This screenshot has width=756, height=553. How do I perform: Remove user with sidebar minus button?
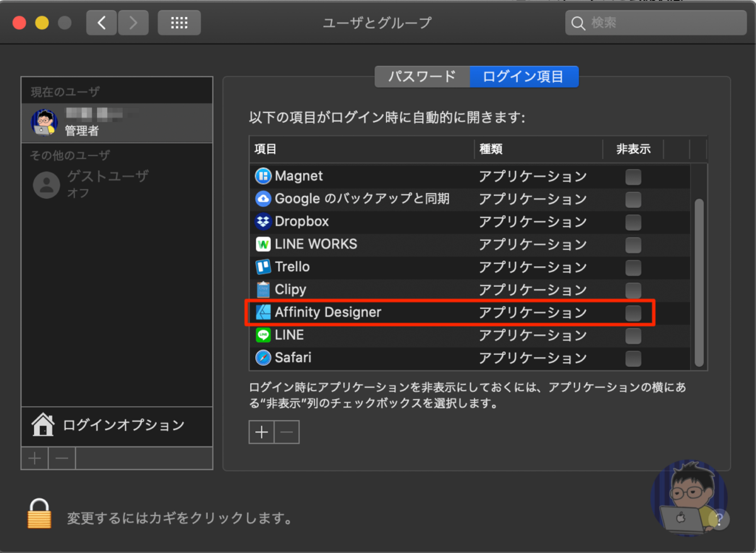(x=62, y=458)
